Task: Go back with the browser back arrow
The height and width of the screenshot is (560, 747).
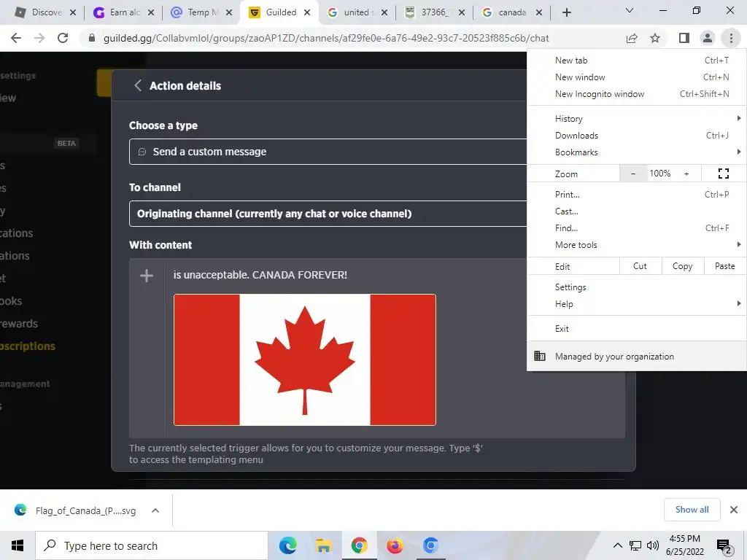Action: click(x=16, y=38)
